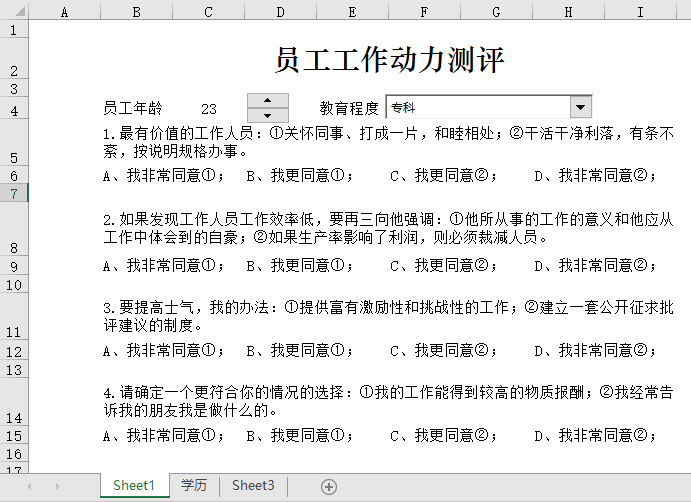This screenshot has height=502, width=691.
Task: Select row header 13
Action: (x=14, y=370)
